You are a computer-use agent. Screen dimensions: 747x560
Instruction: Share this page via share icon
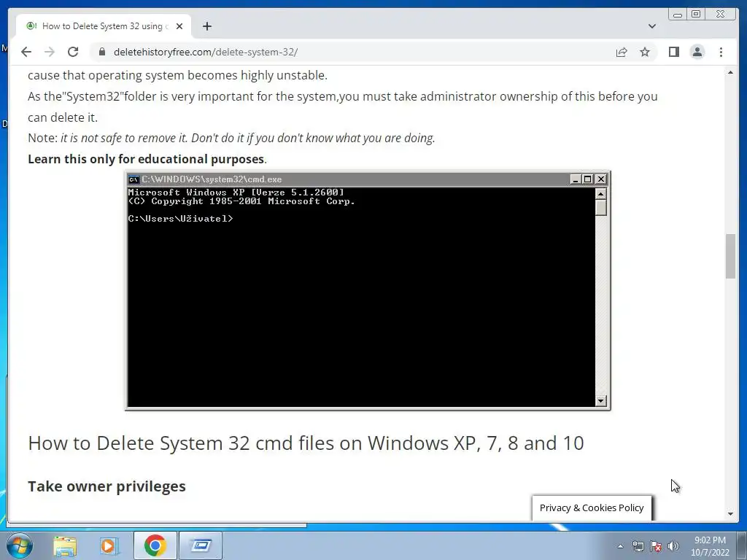[x=622, y=52]
